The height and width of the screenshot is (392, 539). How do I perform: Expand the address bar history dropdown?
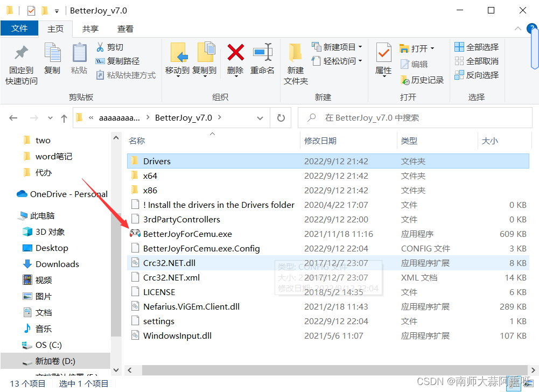click(260, 118)
